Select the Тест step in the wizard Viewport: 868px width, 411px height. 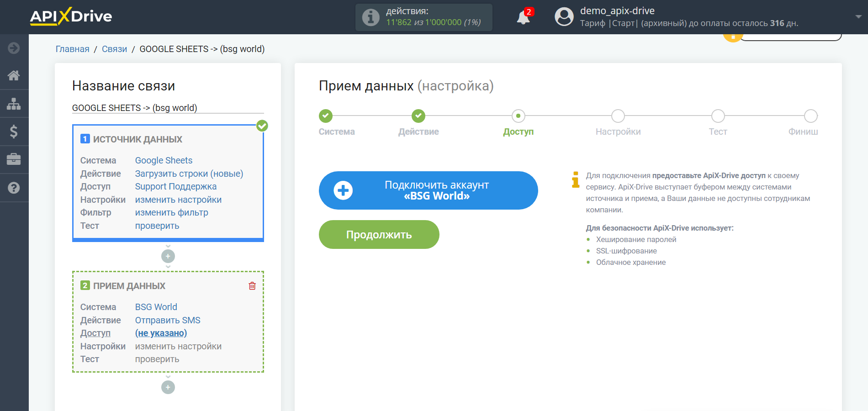tap(718, 116)
